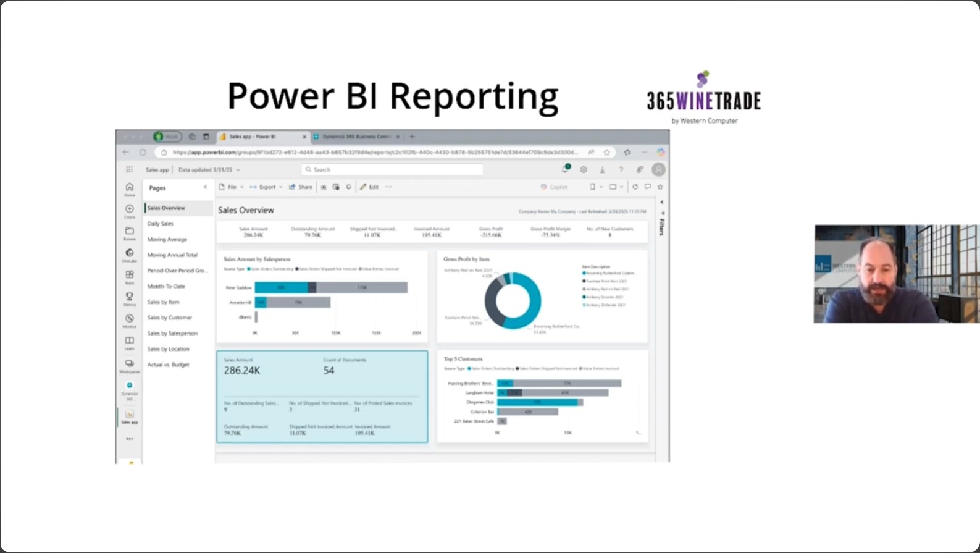Open the Period-Over-Period Growth page
This screenshot has width=980, height=553.
(x=178, y=271)
